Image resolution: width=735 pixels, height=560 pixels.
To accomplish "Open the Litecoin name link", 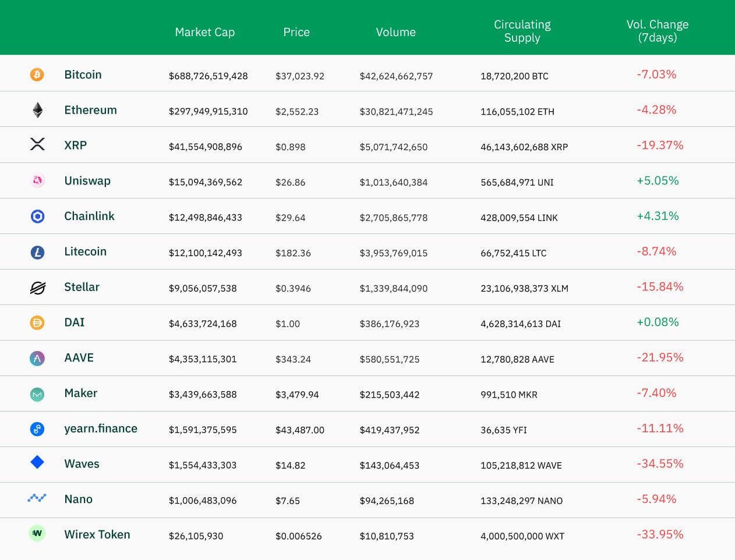I will tap(85, 251).
